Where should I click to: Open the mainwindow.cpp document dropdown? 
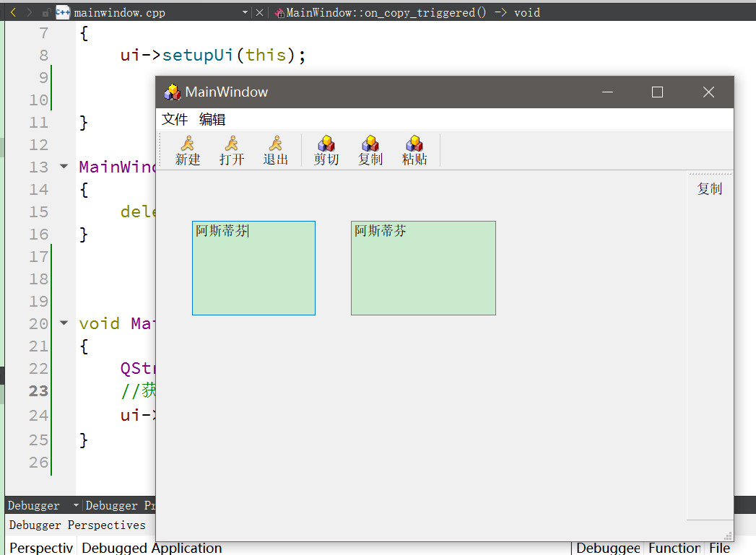(246, 12)
